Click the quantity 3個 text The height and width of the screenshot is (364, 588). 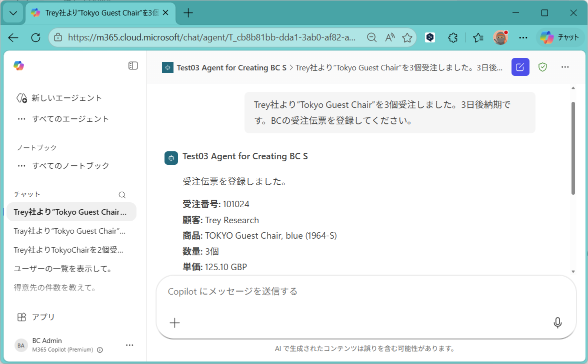point(212,251)
